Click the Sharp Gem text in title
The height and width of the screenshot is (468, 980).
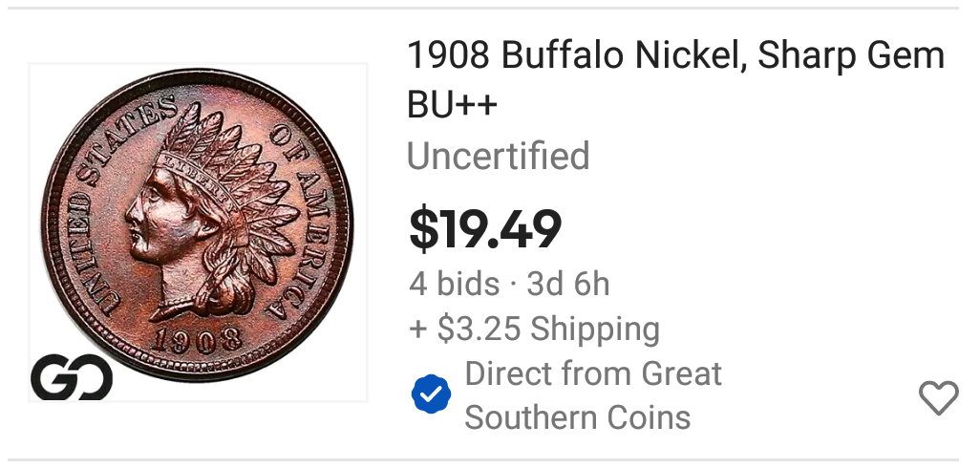coord(850,57)
